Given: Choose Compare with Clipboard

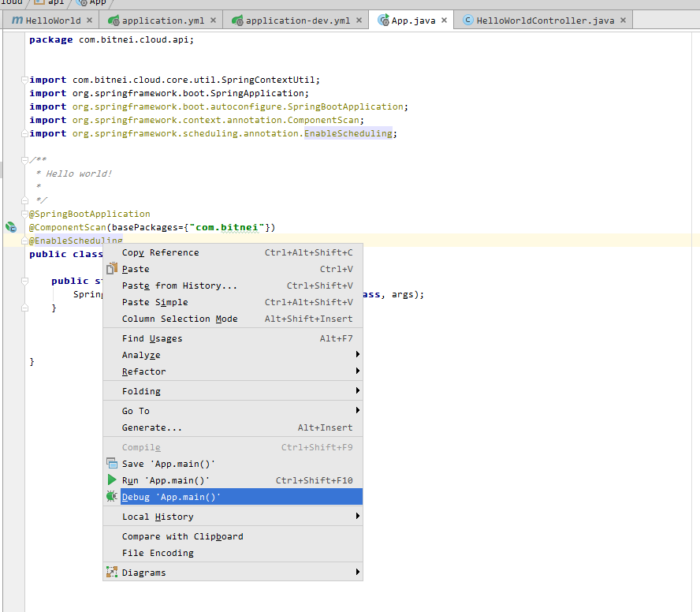Looking at the screenshot, I should pos(233,536).
